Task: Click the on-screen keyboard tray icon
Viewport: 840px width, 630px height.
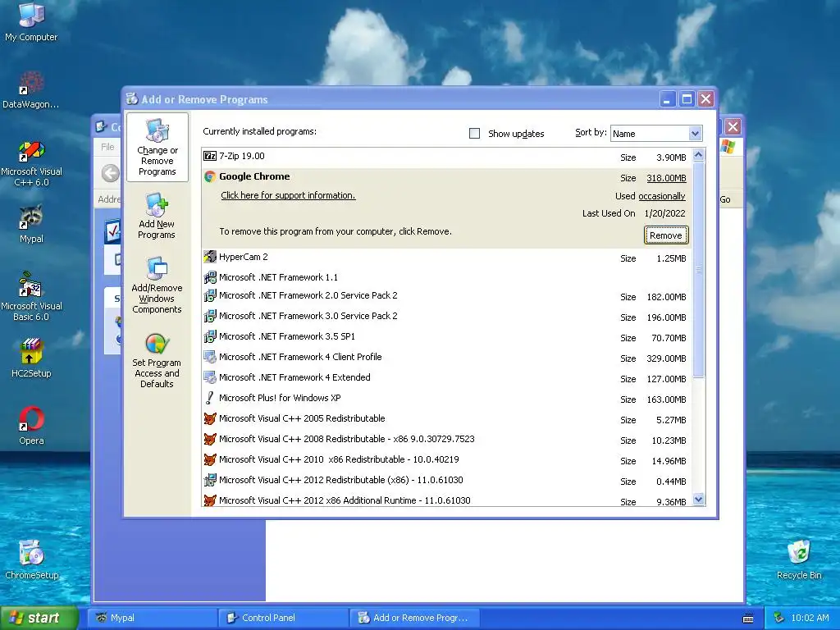Action: [748, 619]
